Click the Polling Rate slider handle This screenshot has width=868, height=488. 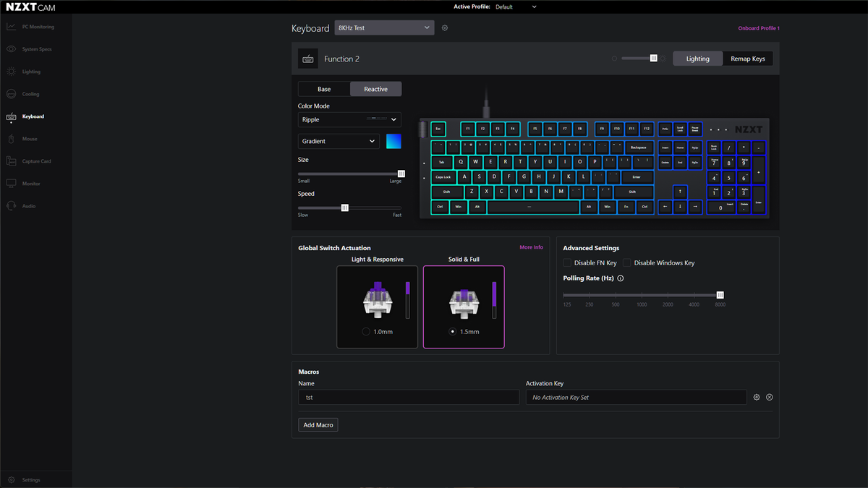click(x=720, y=295)
